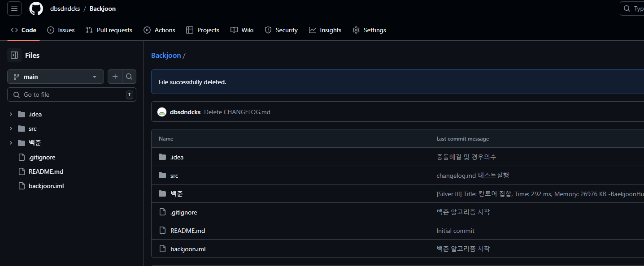644x266 pixels.
Task: Click the .gitignore file icon in sidebar tree
Action: point(22,157)
